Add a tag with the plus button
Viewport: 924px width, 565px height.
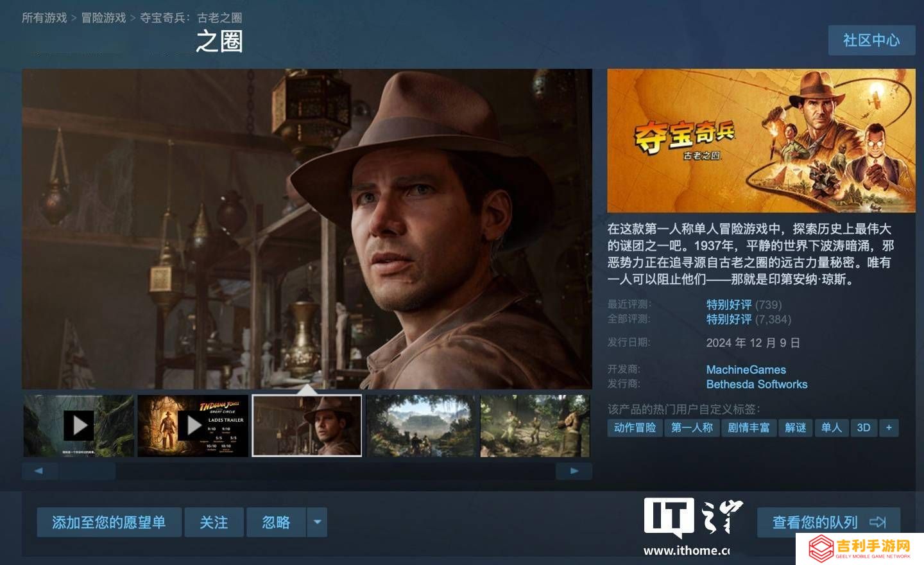tap(889, 428)
